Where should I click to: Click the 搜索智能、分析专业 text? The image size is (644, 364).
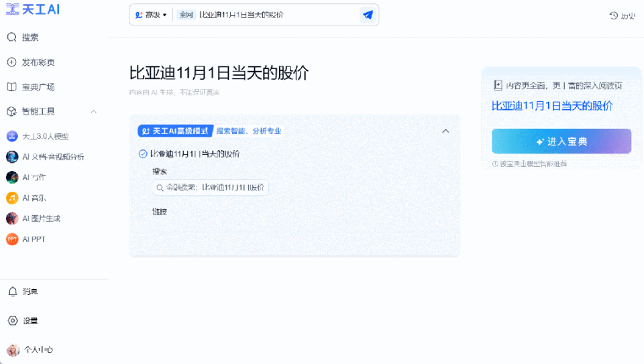249,131
